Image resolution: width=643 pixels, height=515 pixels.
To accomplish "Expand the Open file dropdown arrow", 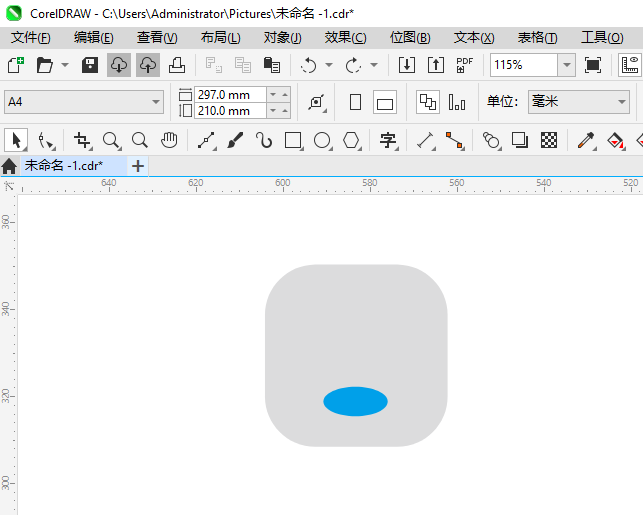I will (x=65, y=65).
